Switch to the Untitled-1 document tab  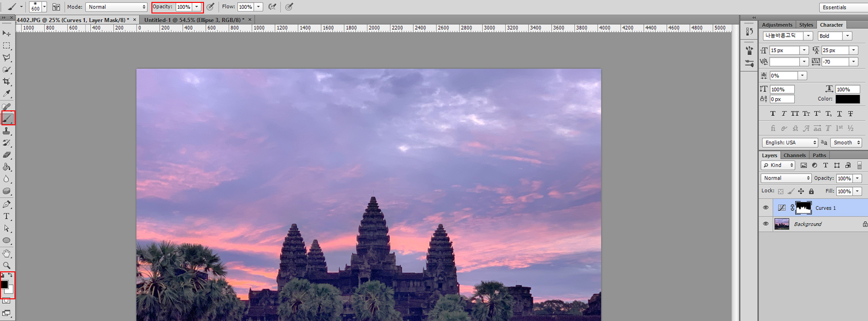pyautogui.click(x=194, y=20)
